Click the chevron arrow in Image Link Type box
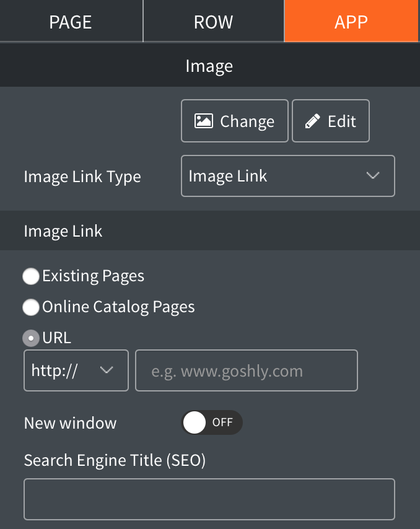This screenshot has height=529, width=420. pos(373,176)
